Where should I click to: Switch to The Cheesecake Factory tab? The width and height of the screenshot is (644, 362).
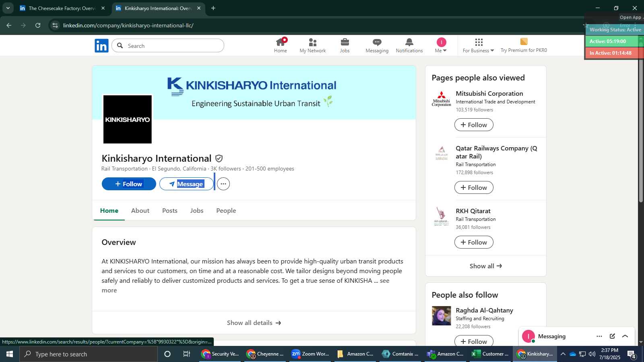[x=62, y=8]
